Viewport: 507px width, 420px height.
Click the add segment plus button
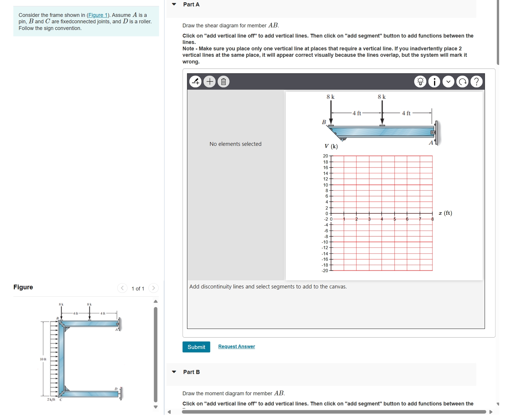point(209,82)
